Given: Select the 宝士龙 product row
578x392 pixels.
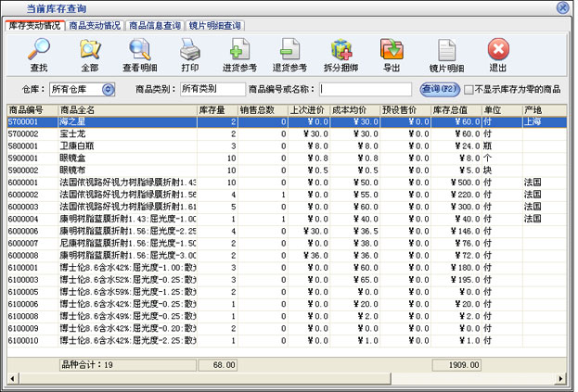Looking at the screenshot, I should tap(74, 133).
